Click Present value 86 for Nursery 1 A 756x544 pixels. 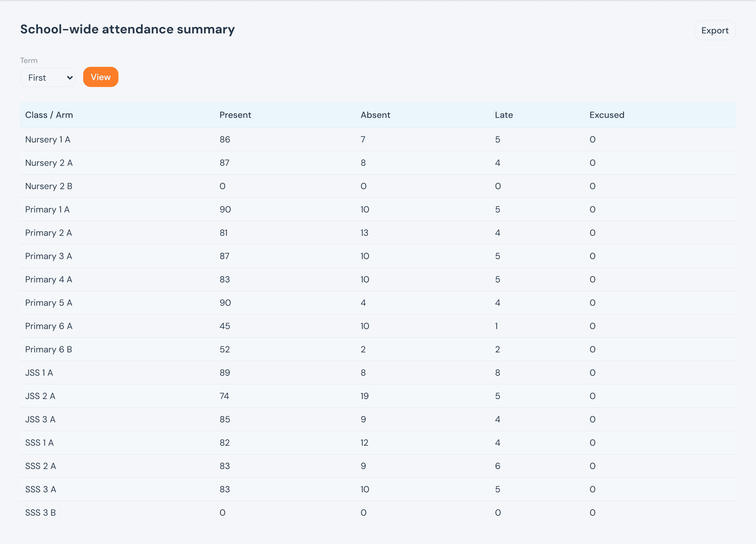click(x=225, y=139)
